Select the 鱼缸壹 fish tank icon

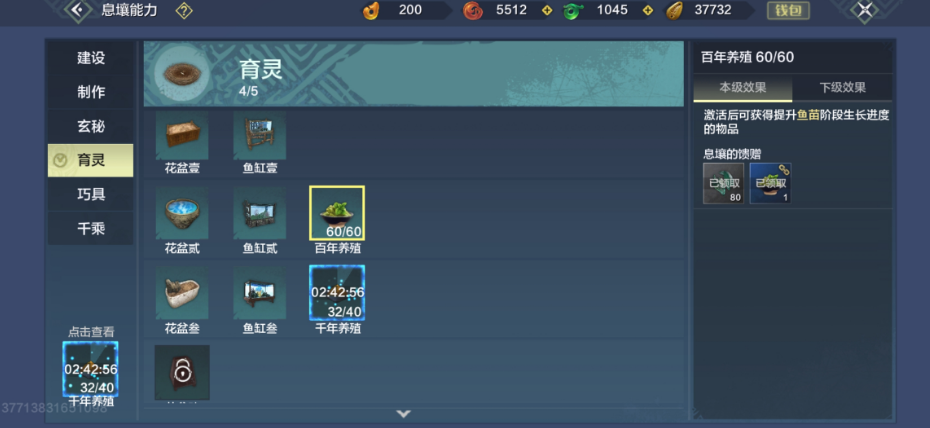tap(259, 136)
